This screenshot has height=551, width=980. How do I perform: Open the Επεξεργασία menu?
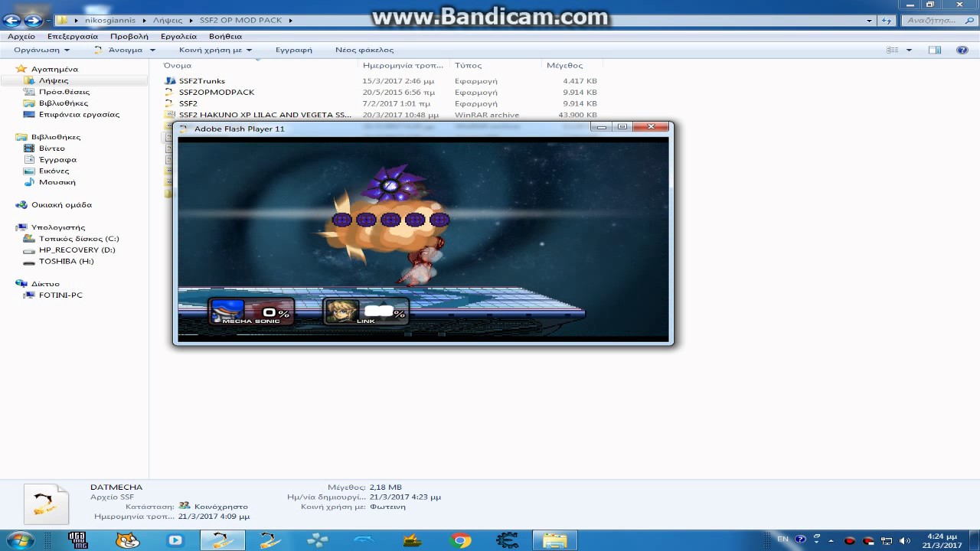[x=73, y=36]
